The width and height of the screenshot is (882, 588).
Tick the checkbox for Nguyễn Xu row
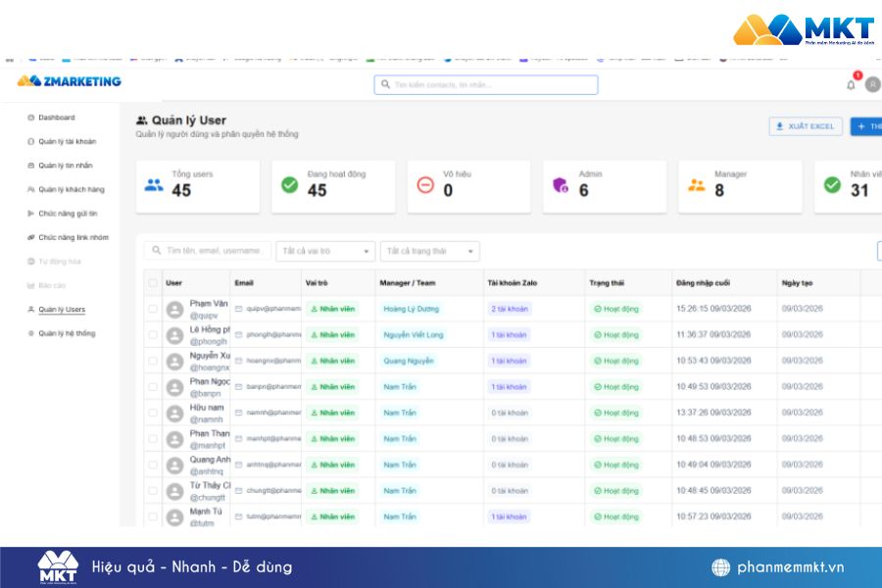pos(153,361)
